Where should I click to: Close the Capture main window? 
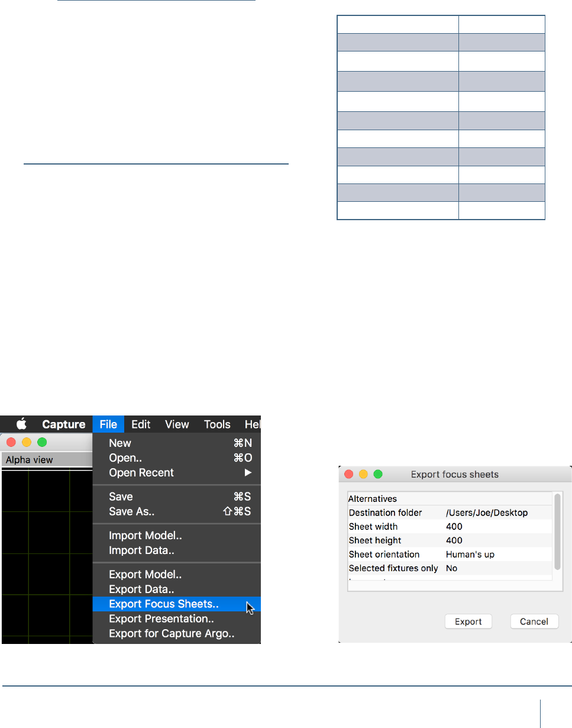pyautogui.click(x=11, y=442)
